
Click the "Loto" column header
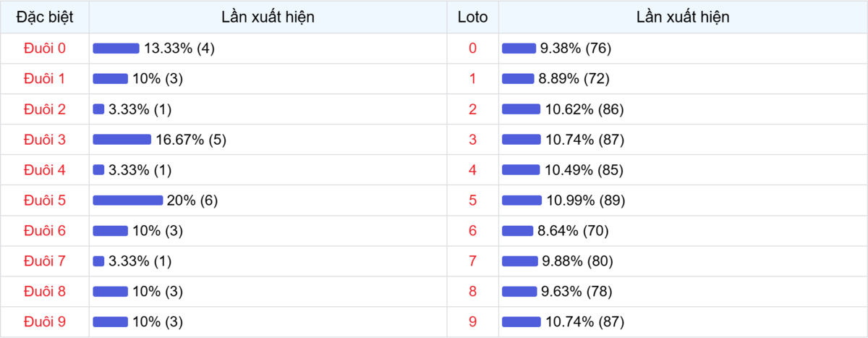473,17
